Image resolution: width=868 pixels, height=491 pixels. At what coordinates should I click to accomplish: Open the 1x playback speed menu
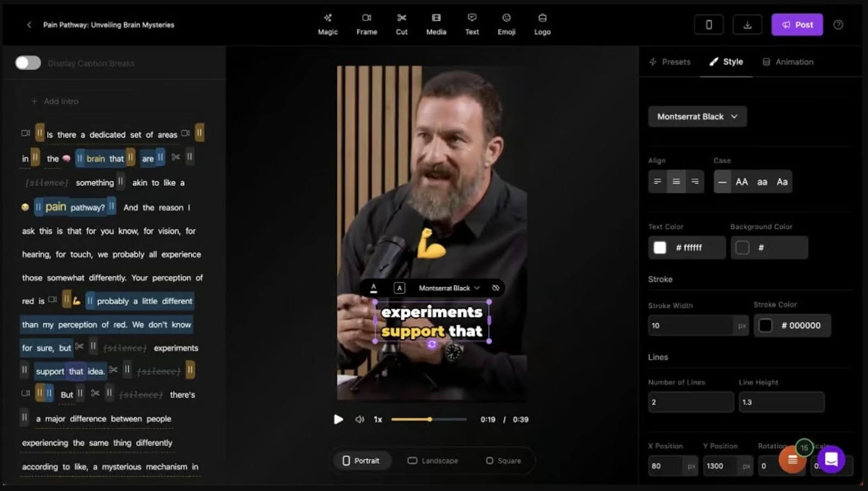point(378,419)
